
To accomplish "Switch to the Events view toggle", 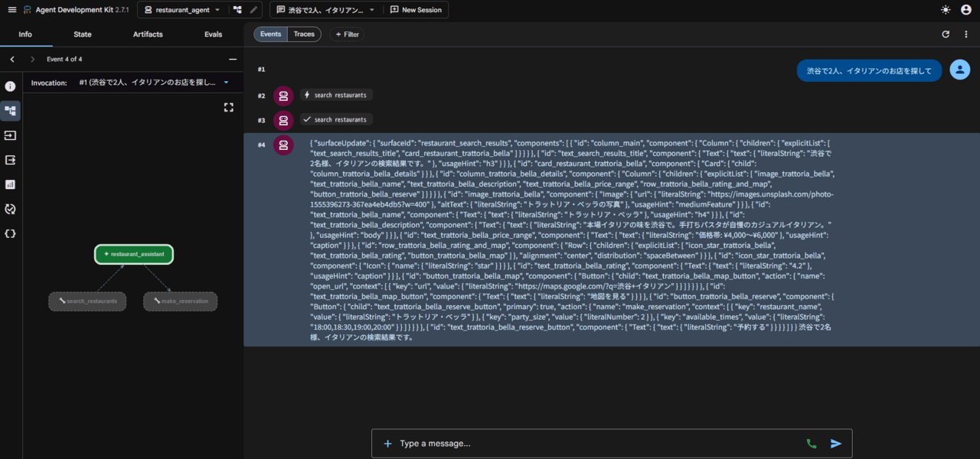I will click(270, 34).
